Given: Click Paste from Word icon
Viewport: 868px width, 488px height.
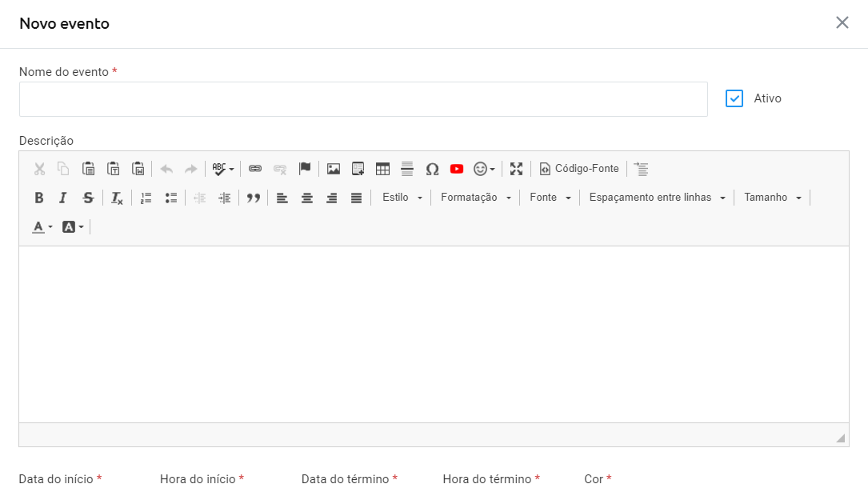Looking at the screenshot, I should pyautogui.click(x=138, y=169).
